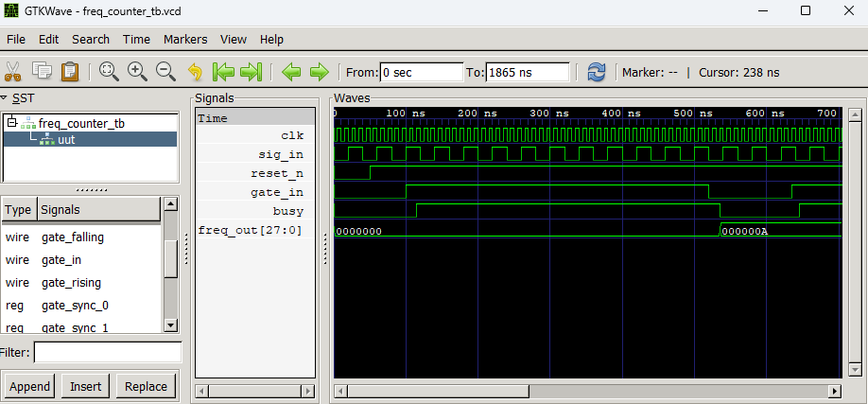This screenshot has height=404, width=868.
Task: Click the From time input field
Action: (422, 72)
